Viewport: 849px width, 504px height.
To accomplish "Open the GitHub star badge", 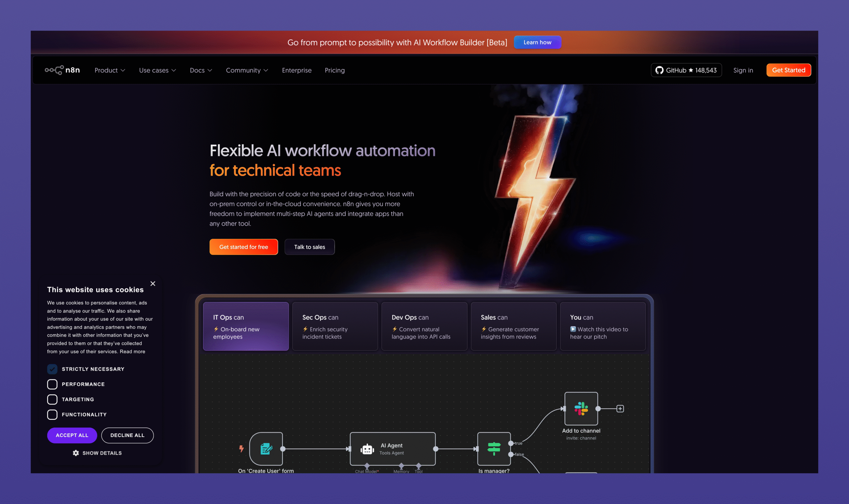I will pos(686,70).
